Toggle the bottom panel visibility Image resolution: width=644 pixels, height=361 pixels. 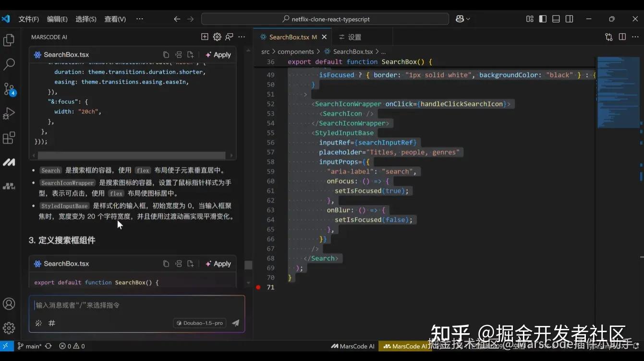[x=556, y=19]
